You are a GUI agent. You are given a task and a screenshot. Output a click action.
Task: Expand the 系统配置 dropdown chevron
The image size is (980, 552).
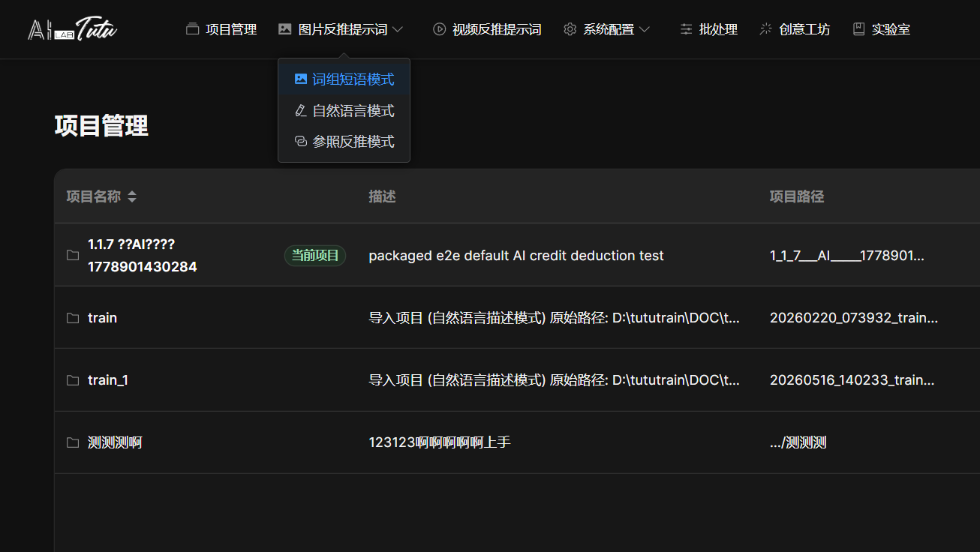(x=644, y=29)
